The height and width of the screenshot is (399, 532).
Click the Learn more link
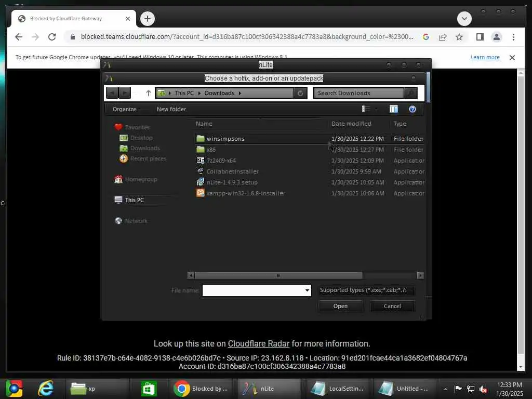pyautogui.click(x=485, y=57)
